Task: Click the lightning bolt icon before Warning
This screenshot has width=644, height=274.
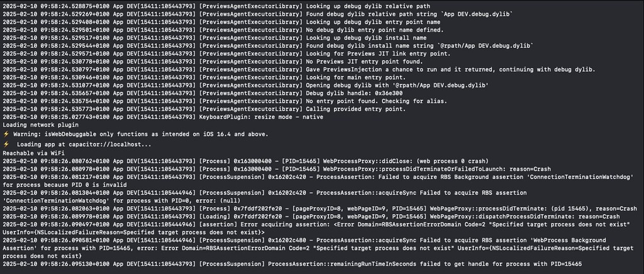Action: click(6, 134)
